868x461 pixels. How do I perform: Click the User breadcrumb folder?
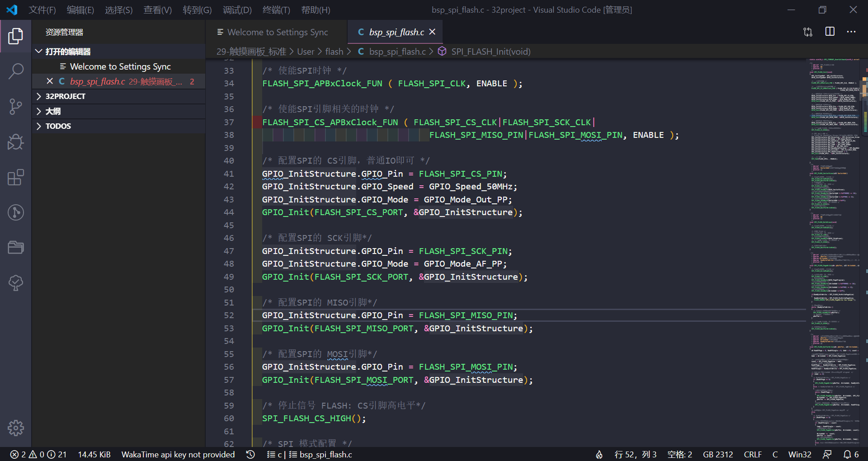coord(306,52)
